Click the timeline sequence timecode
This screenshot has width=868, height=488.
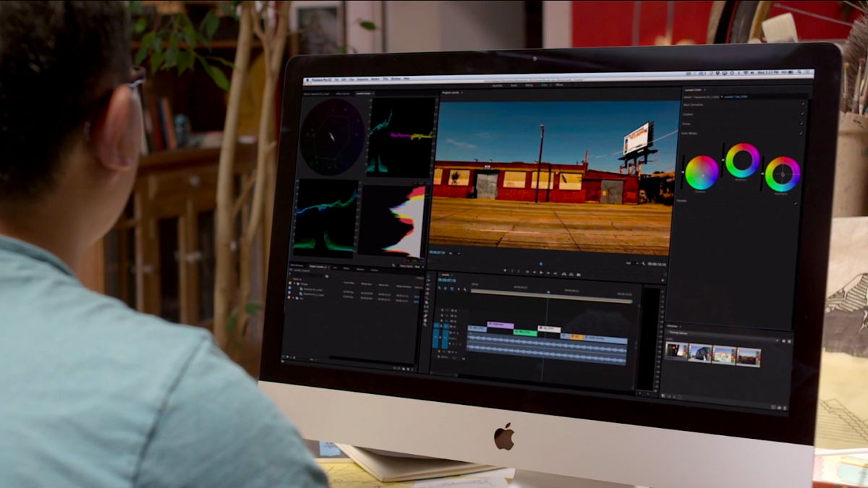coord(446,281)
